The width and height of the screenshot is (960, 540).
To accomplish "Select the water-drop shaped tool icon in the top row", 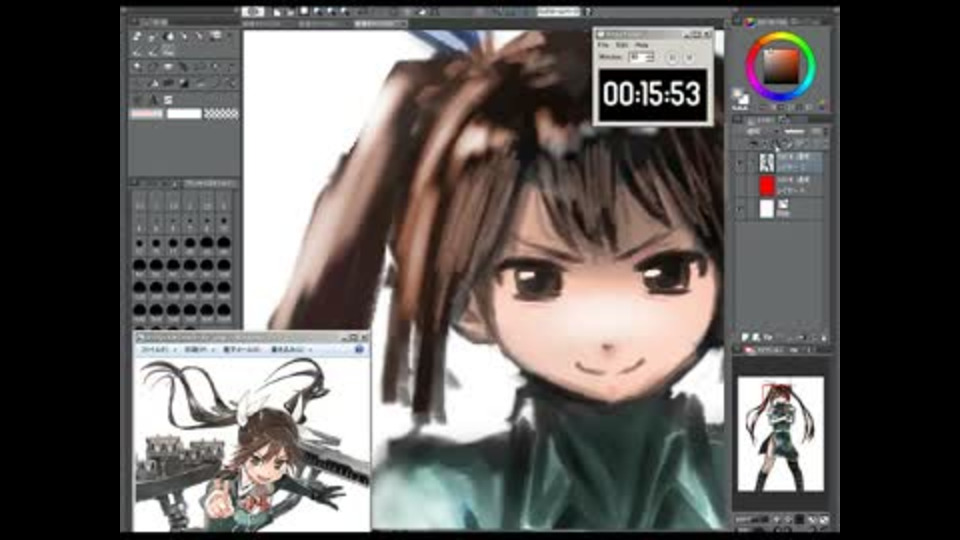I will 170,37.
